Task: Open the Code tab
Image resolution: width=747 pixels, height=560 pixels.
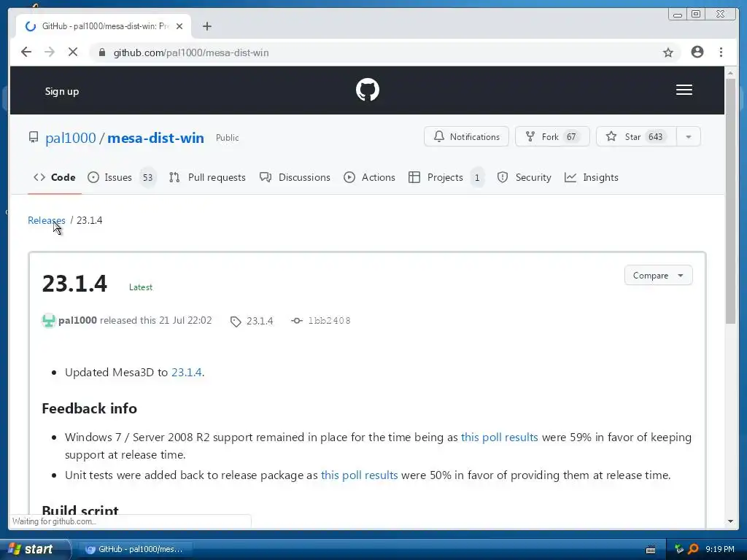Action: 54,178
